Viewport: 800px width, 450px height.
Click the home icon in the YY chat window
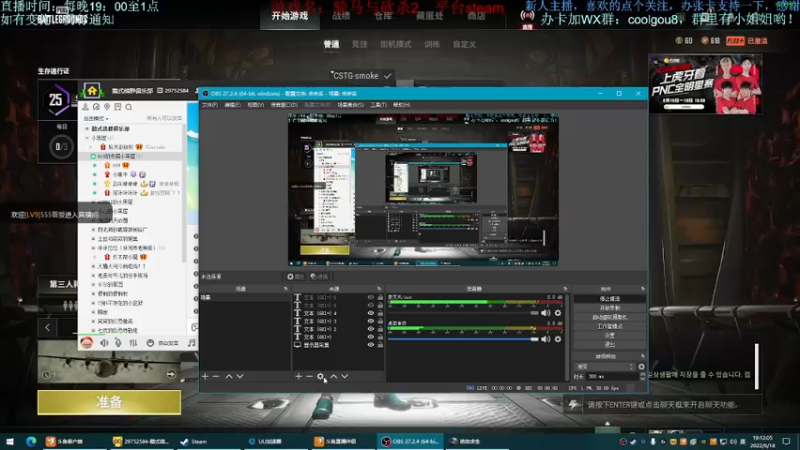92,91
